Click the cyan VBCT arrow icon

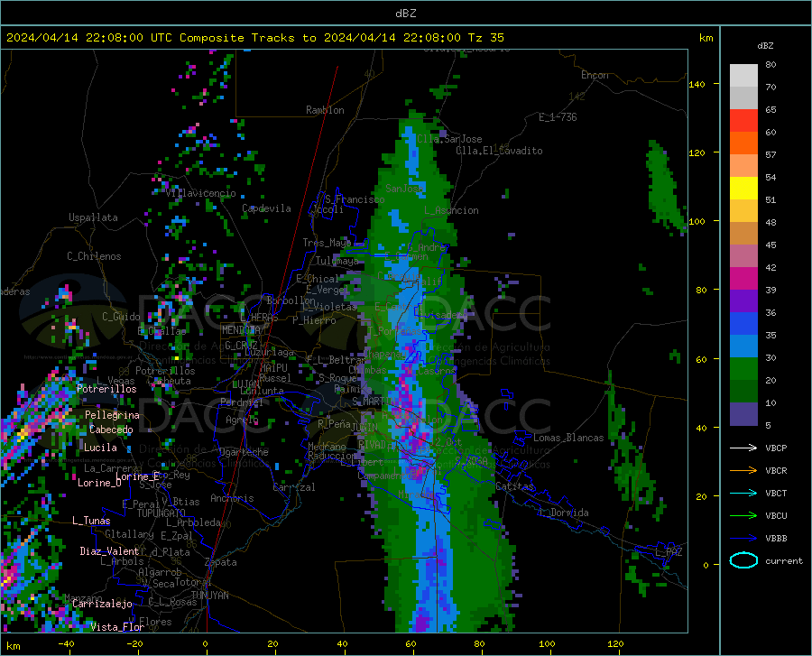click(x=743, y=493)
